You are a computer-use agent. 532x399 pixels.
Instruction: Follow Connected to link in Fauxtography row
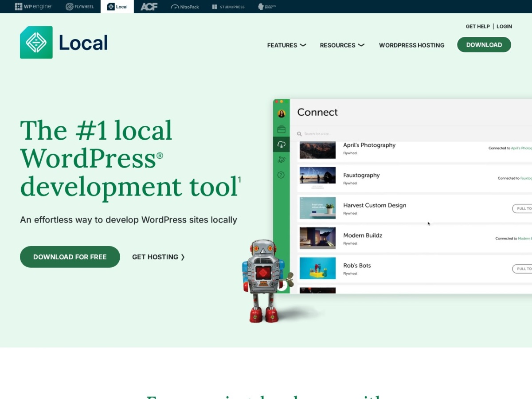tap(526, 178)
